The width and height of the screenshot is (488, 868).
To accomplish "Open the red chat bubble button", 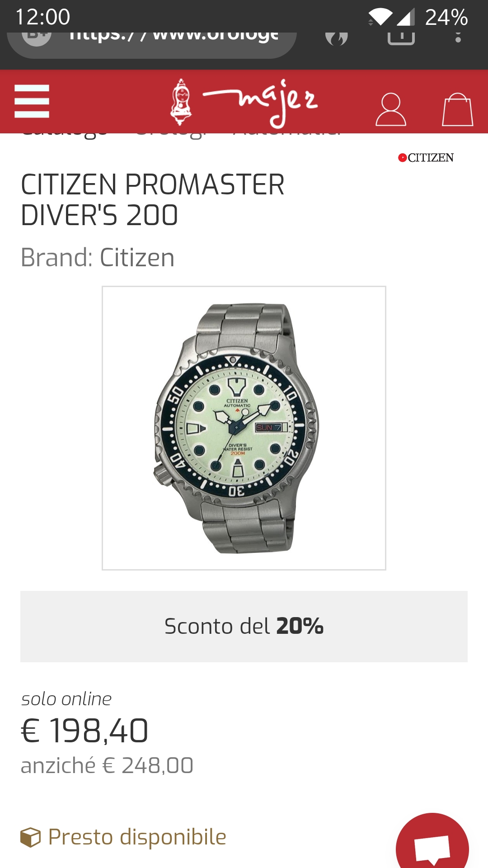I will 432,844.
